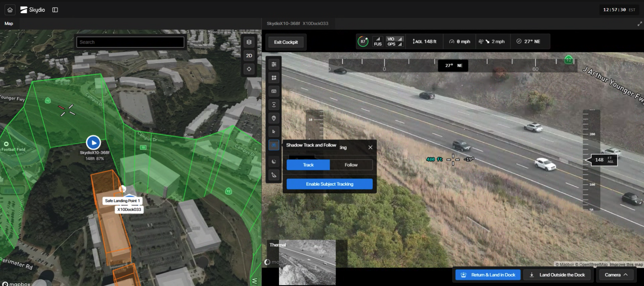Select the map pin marker tool
This screenshot has width=644, height=286.
[274, 118]
